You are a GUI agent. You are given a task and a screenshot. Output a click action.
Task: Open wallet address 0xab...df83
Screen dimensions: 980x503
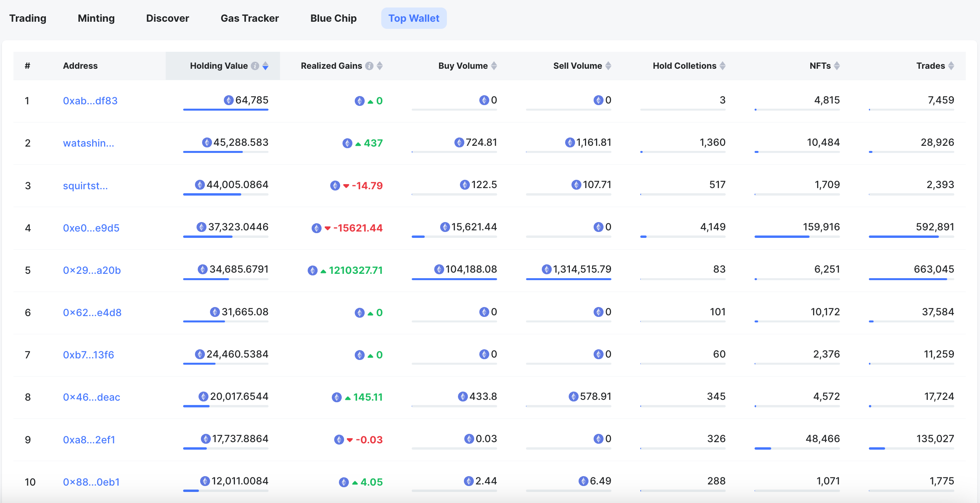90,101
